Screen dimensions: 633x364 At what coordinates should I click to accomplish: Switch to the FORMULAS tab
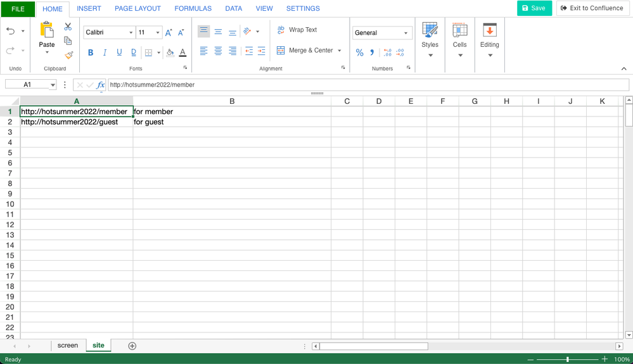pyautogui.click(x=193, y=8)
